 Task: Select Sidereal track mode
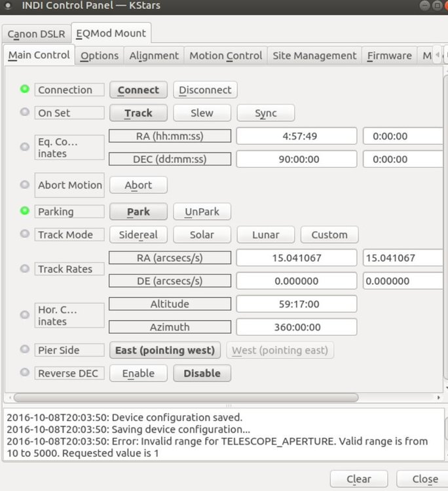coord(138,235)
